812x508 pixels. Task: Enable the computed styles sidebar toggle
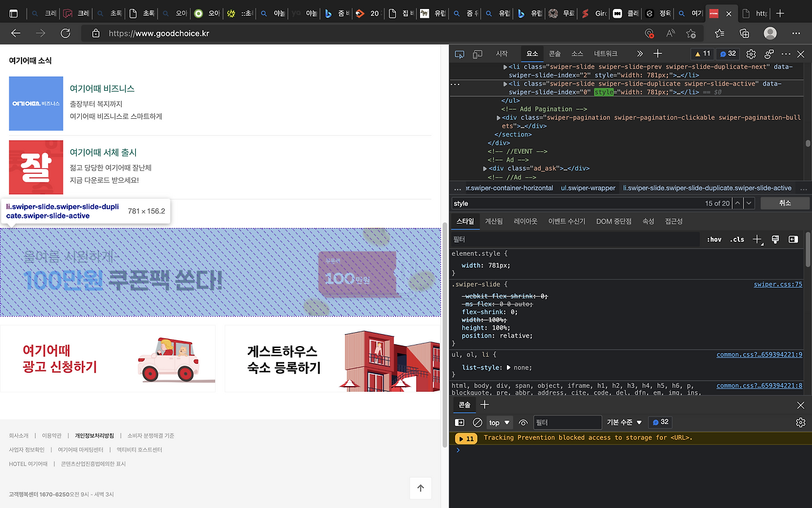(x=793, y=239)
